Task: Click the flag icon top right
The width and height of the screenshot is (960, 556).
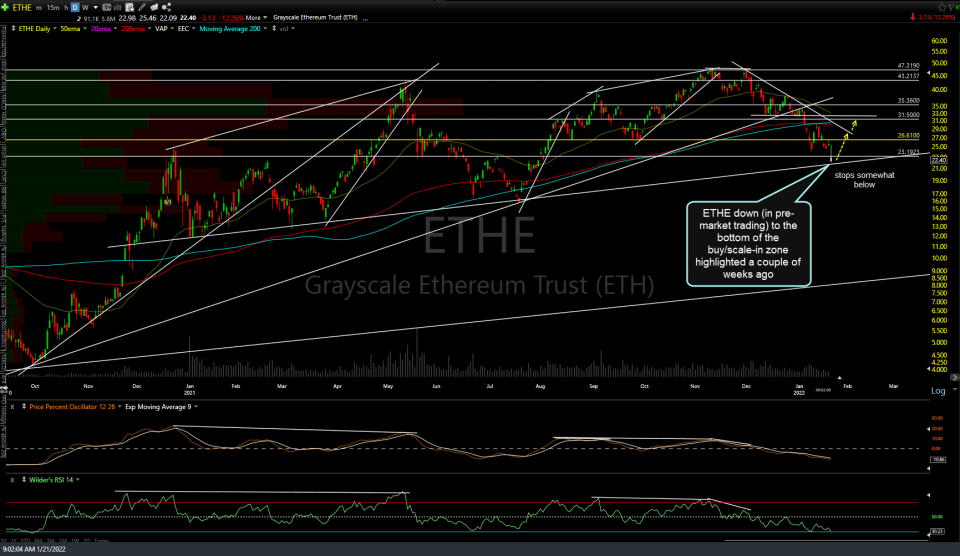Action: click(953, 7)
